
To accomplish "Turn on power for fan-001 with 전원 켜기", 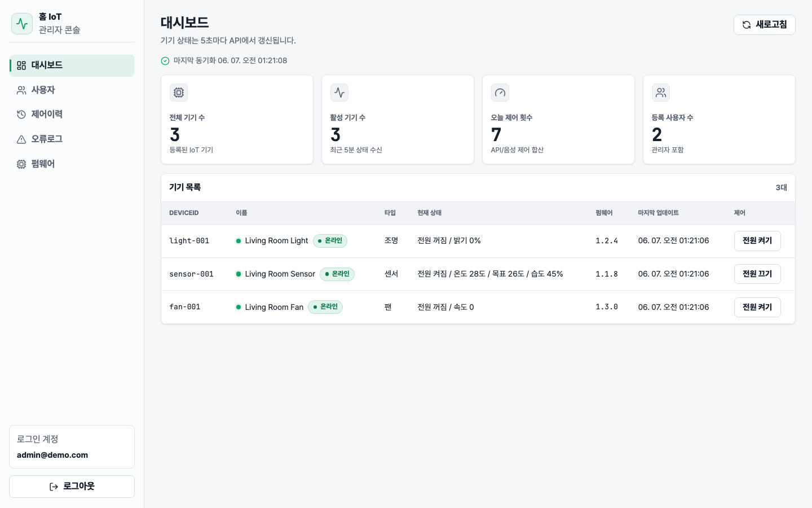I will click(x=757, y=307).
